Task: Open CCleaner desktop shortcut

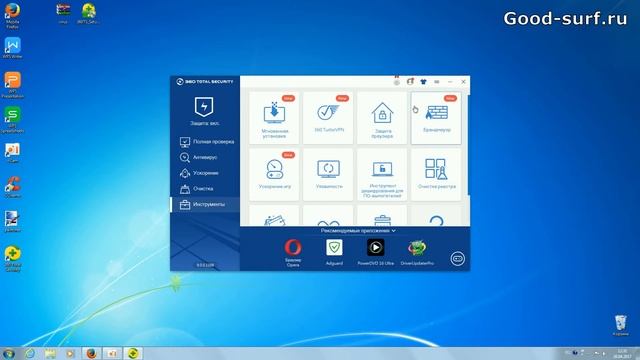Action: tap(12, 187)
